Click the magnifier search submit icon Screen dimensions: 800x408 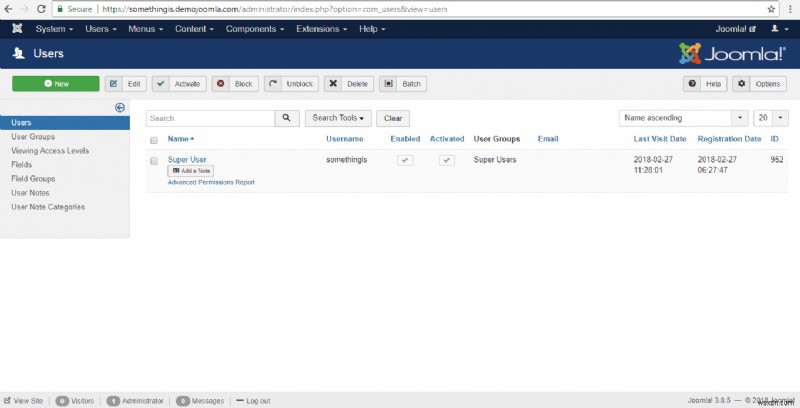(x=287, y=118)
